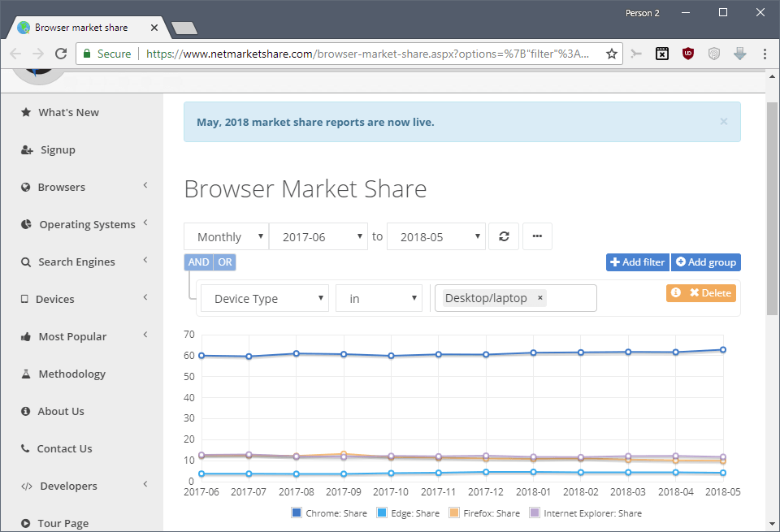Close the Browser market share tab
This screenshot has width=780, height=532.
click(154, 28)
